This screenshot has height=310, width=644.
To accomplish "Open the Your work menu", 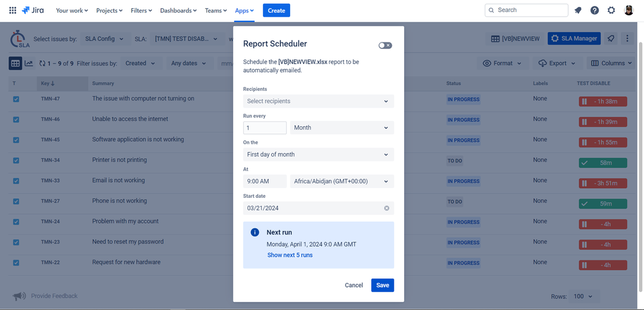I will [72, 11].
